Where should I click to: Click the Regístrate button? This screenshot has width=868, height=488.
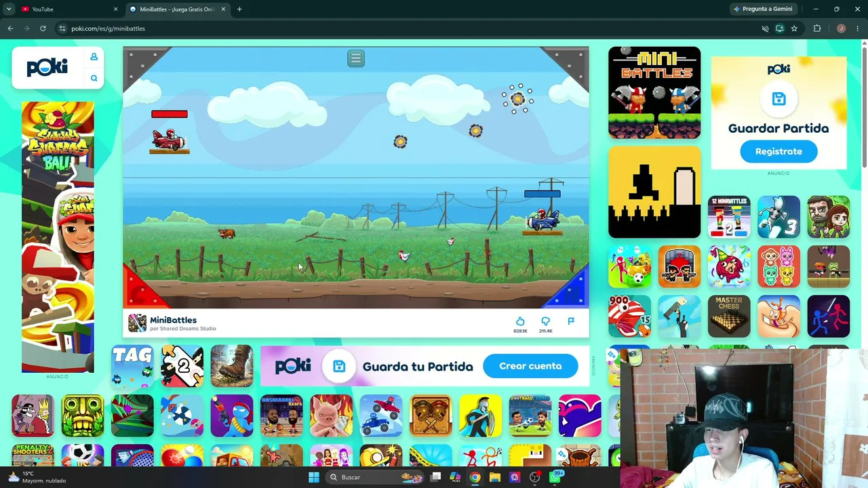778,152
